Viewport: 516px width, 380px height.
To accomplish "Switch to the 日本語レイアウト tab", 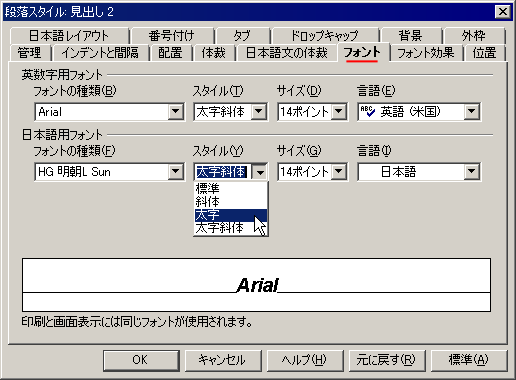I will pyautogui.click(x=69, y=36).
